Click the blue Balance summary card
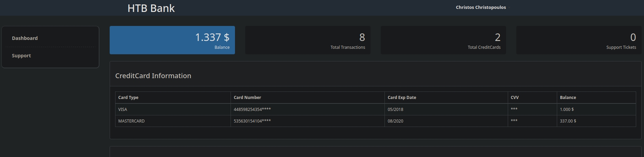The height and width of the screenshot is (157, 644). pos(172,40)
